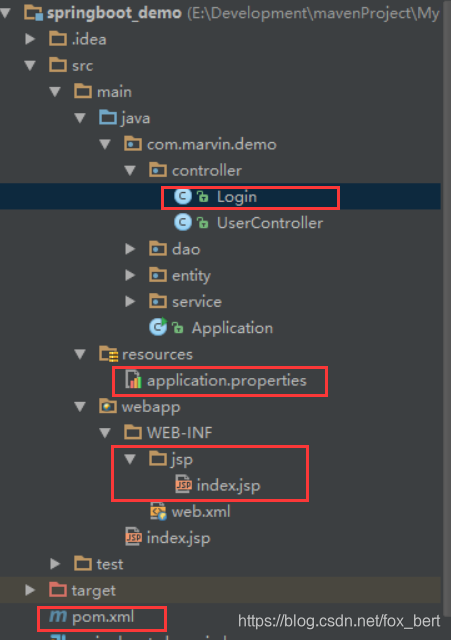Click the resources root folder icon
Viewport: 451px width, 640px height.
click(109, 354)
